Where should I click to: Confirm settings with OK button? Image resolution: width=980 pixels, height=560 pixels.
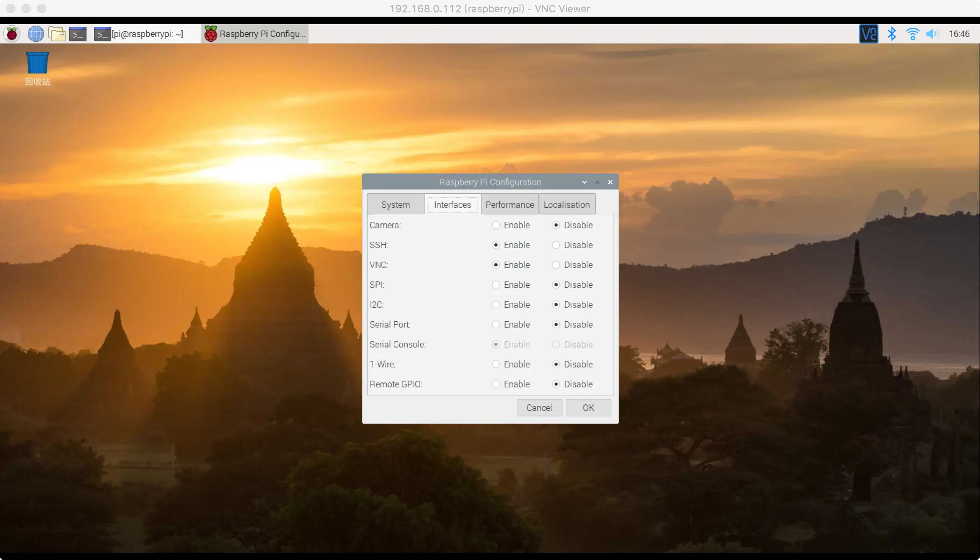(x=588, y=408)
